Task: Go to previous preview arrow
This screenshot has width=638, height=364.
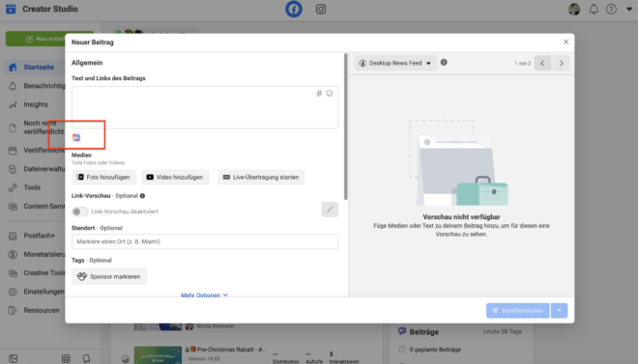Action: (542, 63)
